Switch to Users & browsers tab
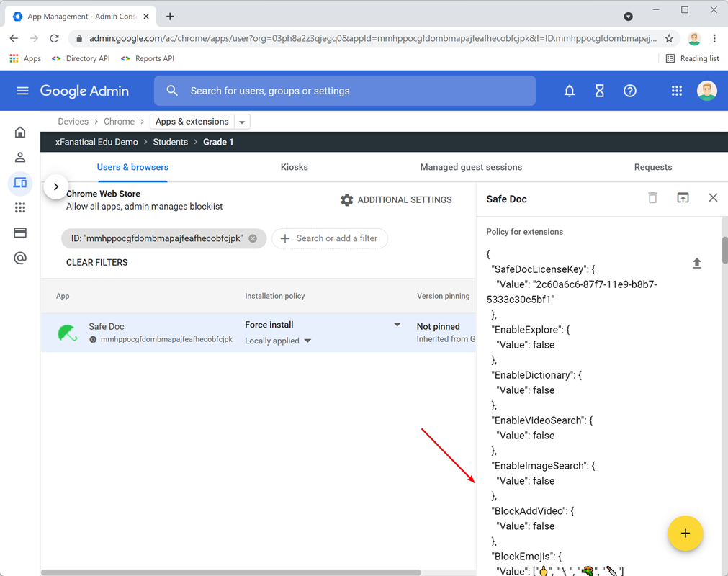Viewport: 728px width, 576px height. click(x=132, y=167)
